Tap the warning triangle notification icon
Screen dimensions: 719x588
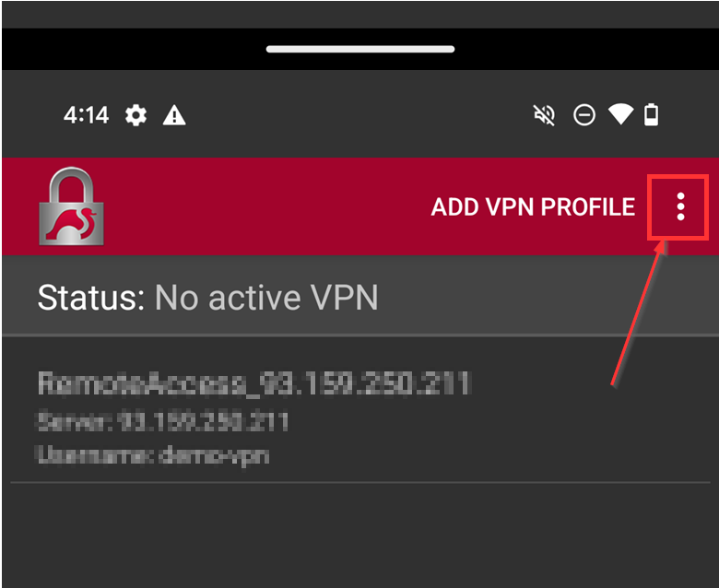174,115
